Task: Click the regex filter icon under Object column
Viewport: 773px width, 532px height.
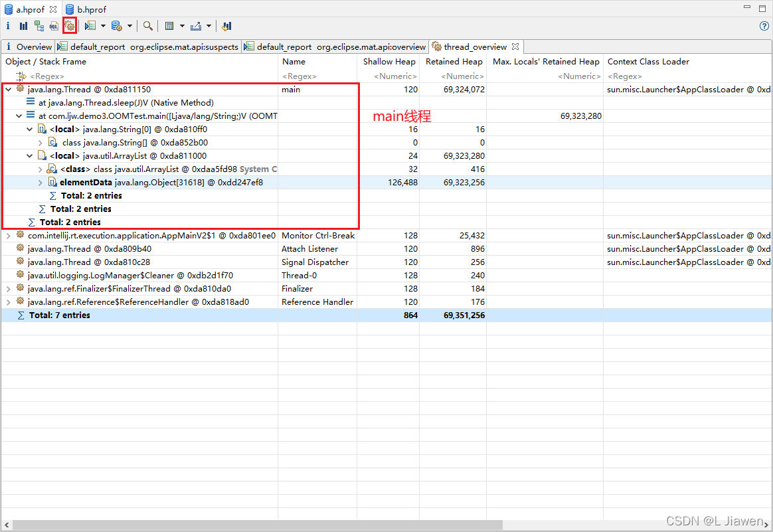Action: pyautogui.click(x=21, y=76)
